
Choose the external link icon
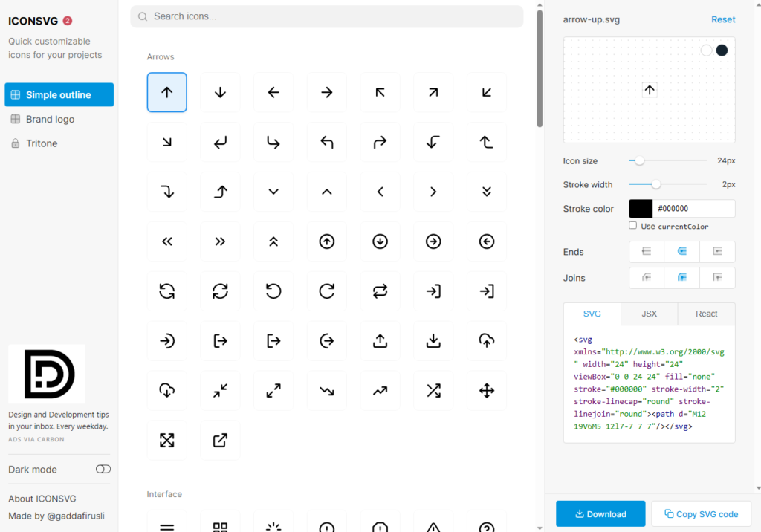click(x=220, y=440)
